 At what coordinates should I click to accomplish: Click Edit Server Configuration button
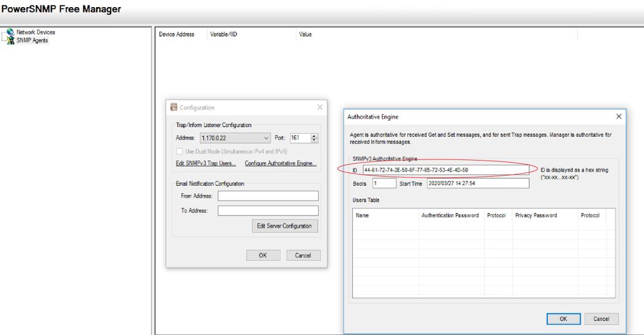click(285, 226)
